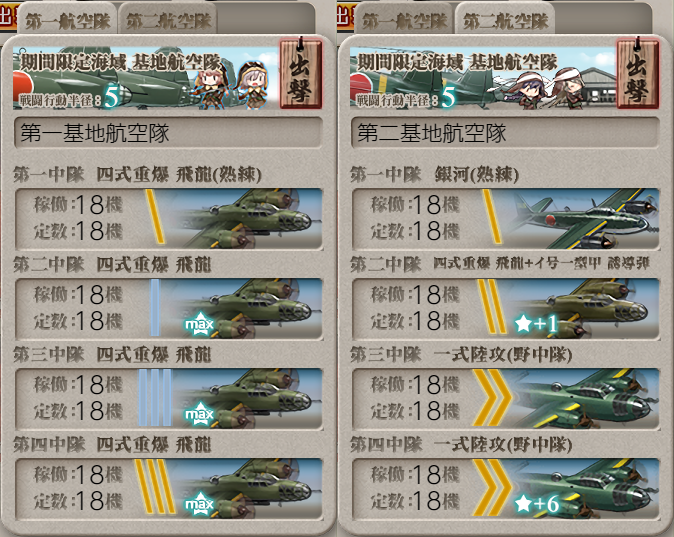The width and height of the screenshot is (674, 537).
Task: Click the ★+1 improvement icon on guided-missile 飛龍
Action: pos(536,324)
